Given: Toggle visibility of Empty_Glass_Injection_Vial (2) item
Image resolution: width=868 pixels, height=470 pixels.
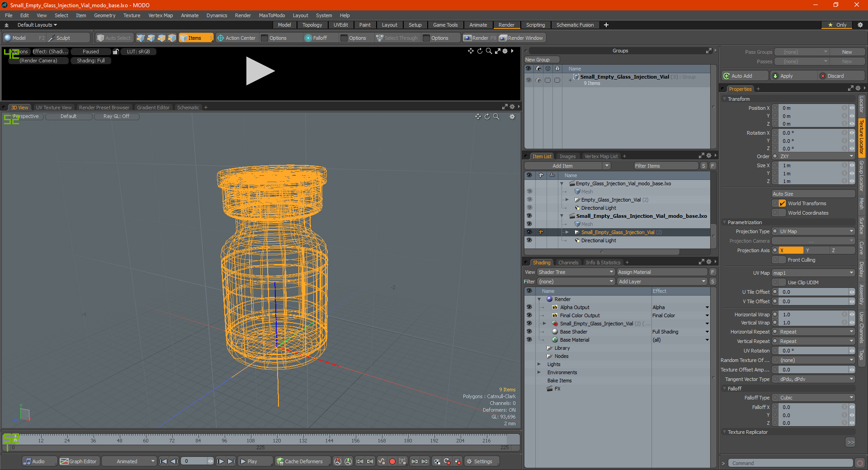Looking at the screenshot, I should pyautogui.click(x=529, y=200).
